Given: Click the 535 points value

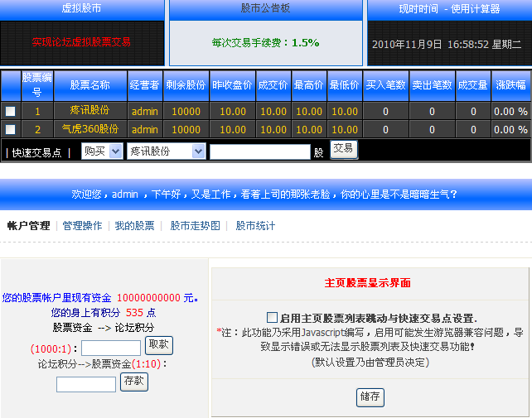Looking at the screenshot, I should [135, 312].
